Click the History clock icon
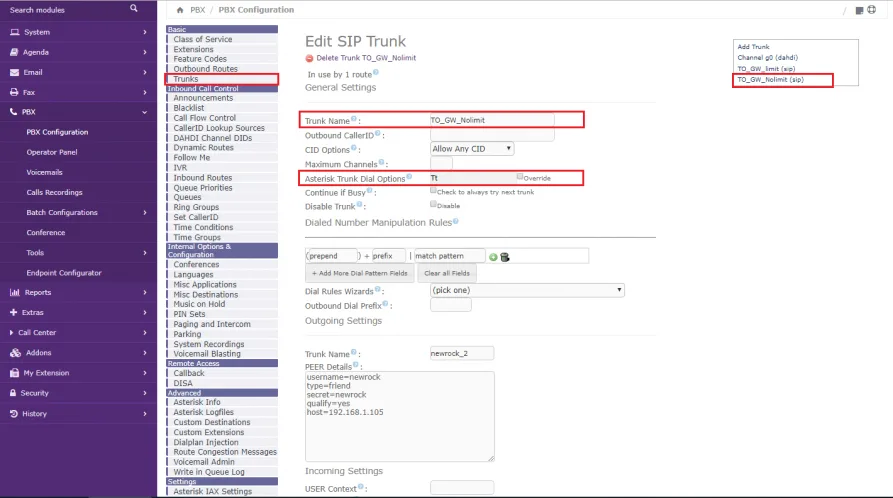The width and height of the screenshot is (893, 498). pos(14,414)
